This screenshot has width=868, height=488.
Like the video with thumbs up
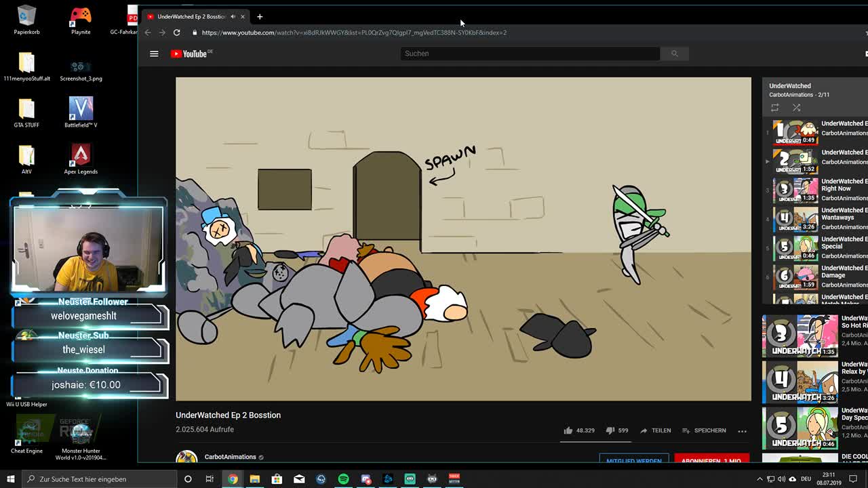click(x=578, y=430)
